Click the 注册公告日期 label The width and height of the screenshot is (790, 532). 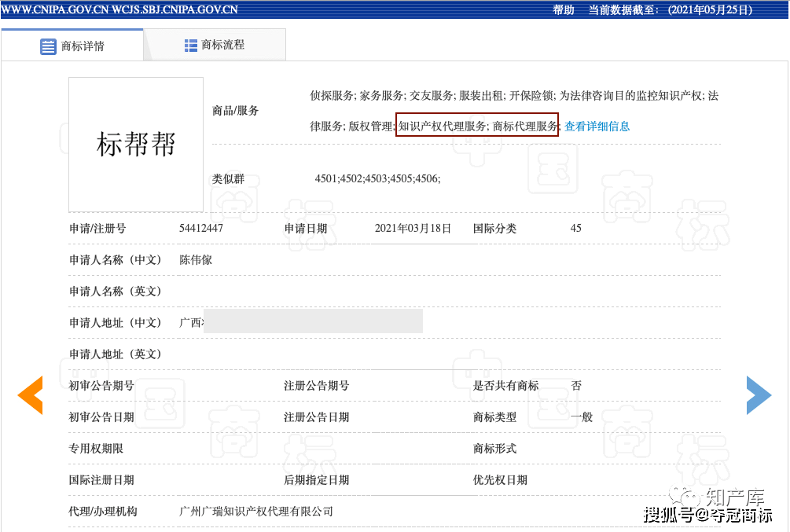[x=317, y=417]
